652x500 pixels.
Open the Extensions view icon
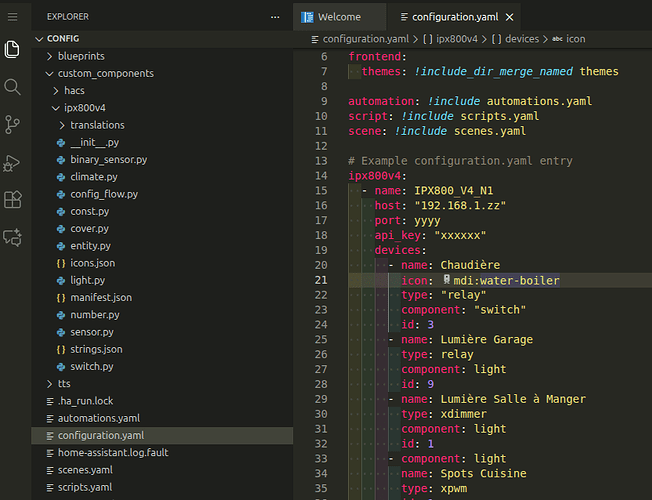tap(13, 200)
